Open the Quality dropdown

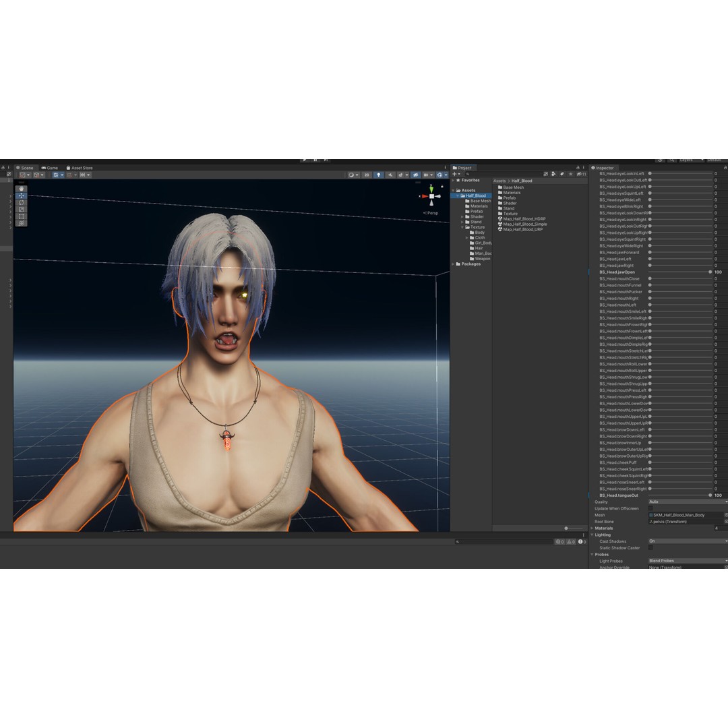688,502
